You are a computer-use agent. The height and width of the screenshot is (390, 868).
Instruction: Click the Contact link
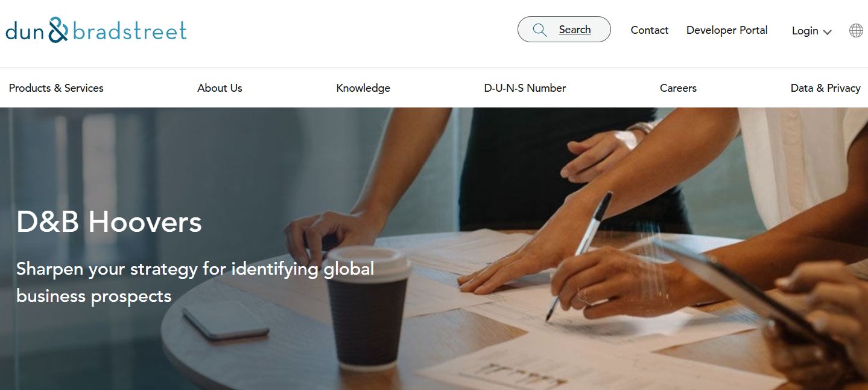click(649, 30)
